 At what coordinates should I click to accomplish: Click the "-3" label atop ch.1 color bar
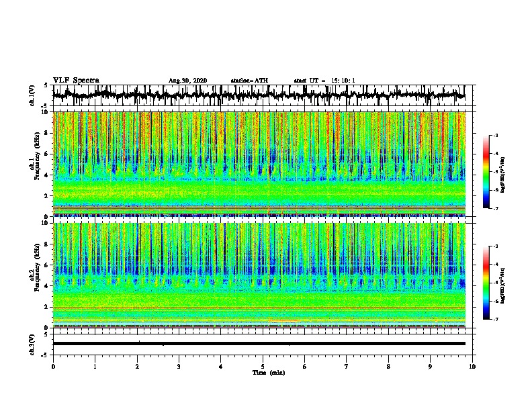click(x=495, y=135)
